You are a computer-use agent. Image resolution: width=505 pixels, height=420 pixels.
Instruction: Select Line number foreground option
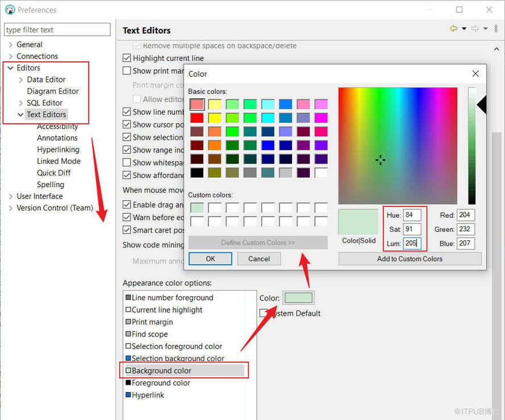coord(172,297)
